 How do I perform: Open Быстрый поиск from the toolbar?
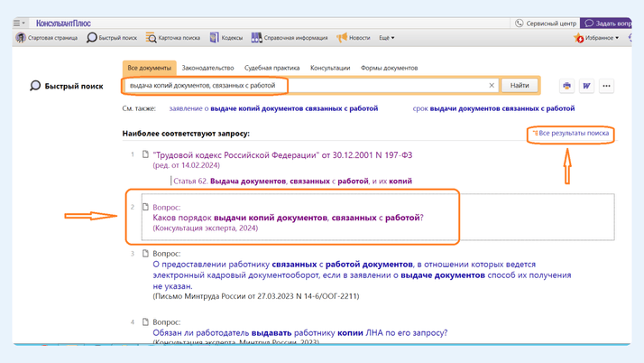click(x=92, y=38)
